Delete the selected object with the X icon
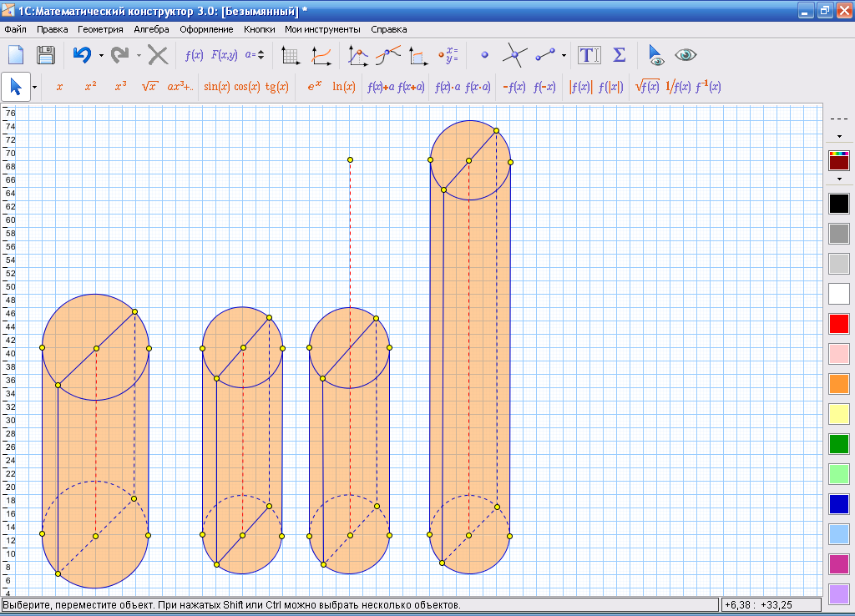This screenshot has height=616, width=855. click(158, 55)
